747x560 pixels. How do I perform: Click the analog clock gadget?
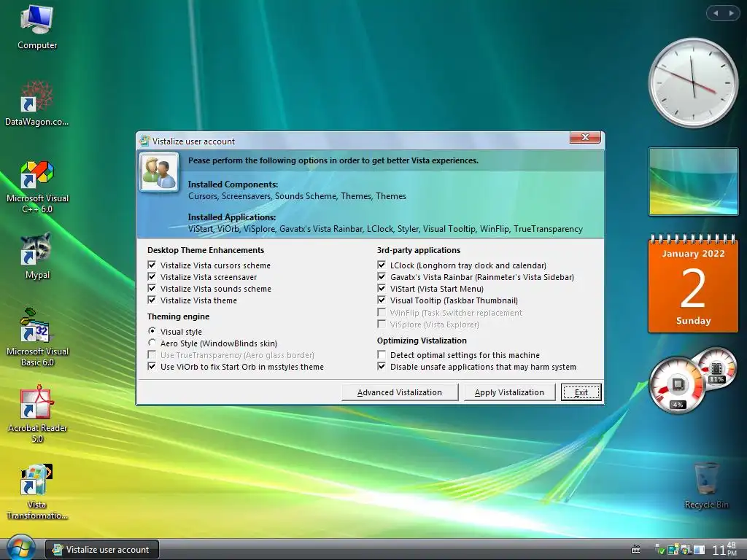click(693, 83)
